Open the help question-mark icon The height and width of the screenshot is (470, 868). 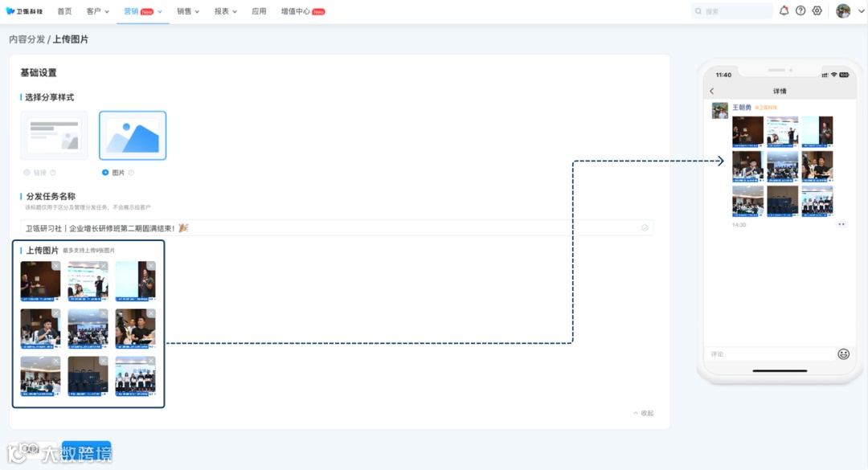800,10
